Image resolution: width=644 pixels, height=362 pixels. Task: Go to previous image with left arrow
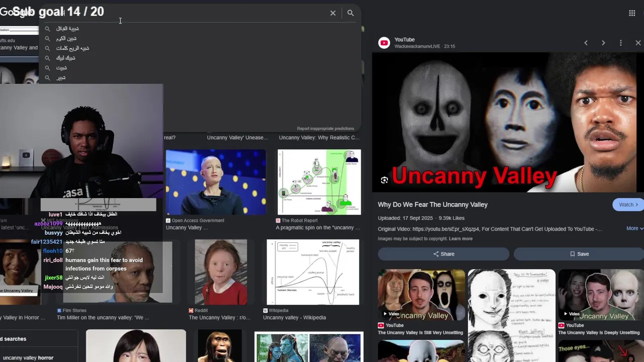coord(586,43)
